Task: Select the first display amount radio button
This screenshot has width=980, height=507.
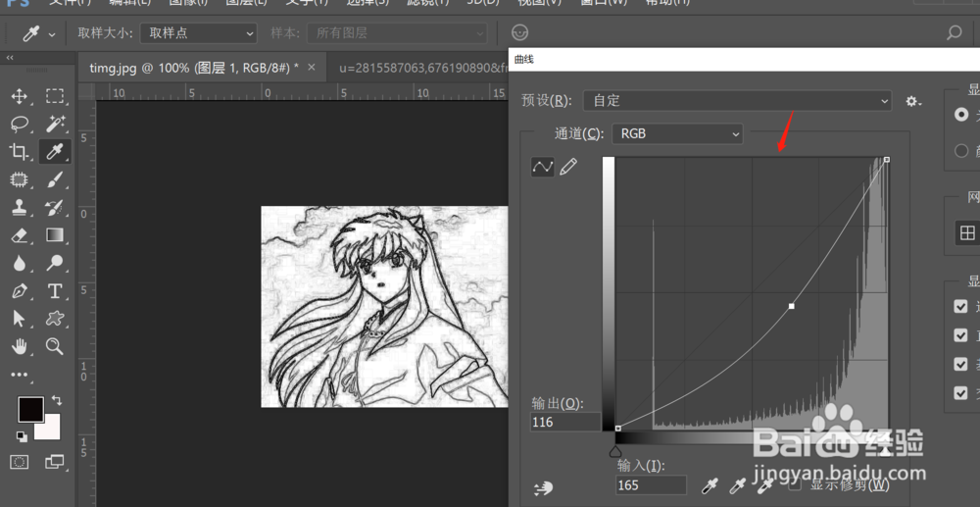Action: (x=961, y=115)
